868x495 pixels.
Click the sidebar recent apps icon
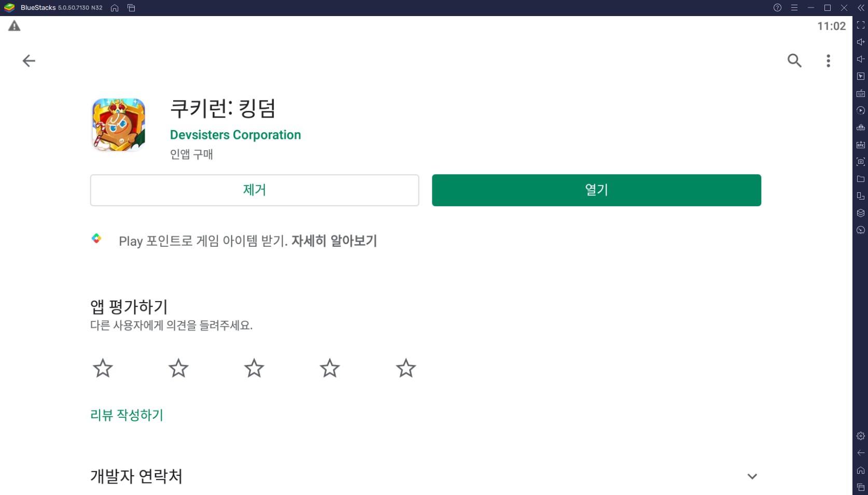[x=861, y=487]
